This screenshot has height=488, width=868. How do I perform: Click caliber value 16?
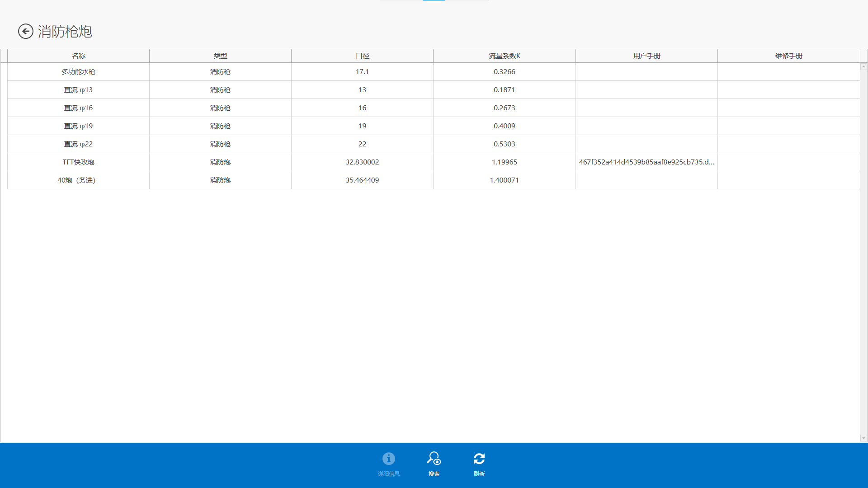pyautogui.click(x=363, y=108)
